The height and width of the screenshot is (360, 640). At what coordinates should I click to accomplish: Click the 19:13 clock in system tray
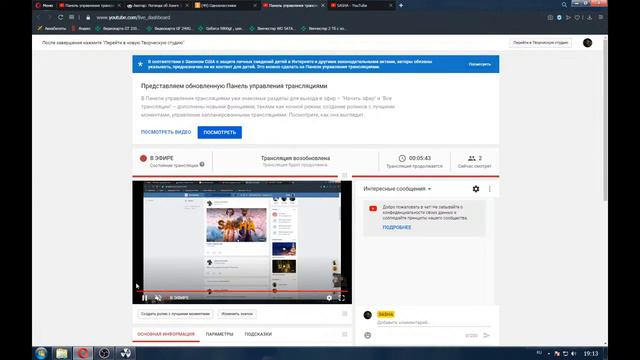tap(591, 353)
